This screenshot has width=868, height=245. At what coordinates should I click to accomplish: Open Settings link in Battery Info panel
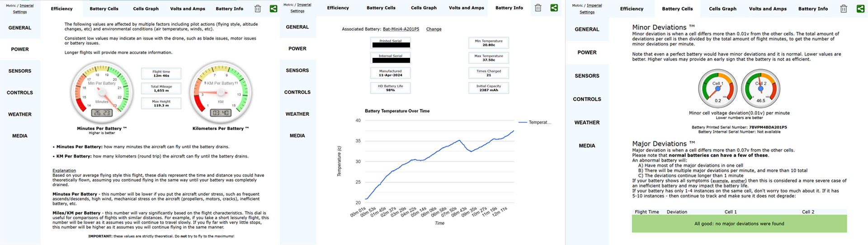[x=297, y=11]
